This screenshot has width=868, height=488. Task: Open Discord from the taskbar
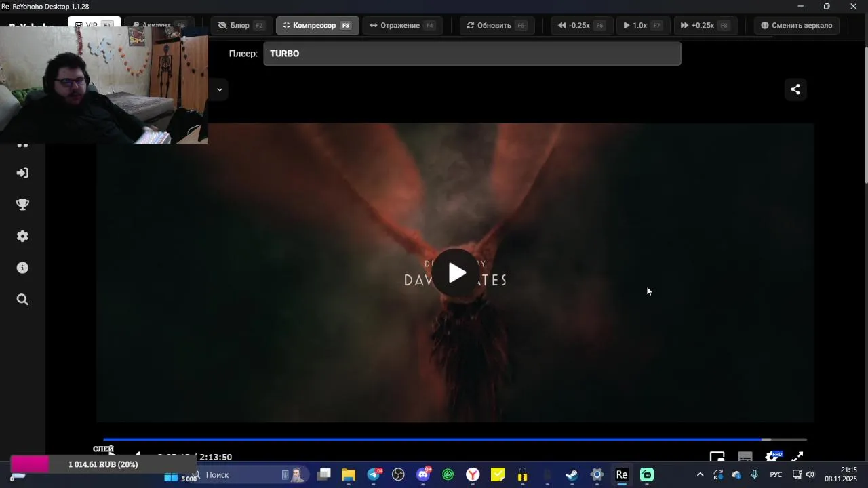pos(423,475)
